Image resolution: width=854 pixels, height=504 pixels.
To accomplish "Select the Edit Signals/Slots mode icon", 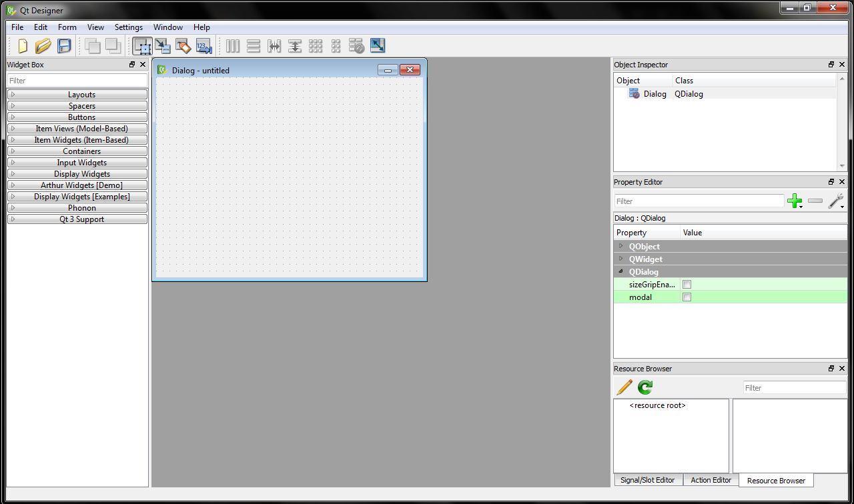I will tap(163, 46).
